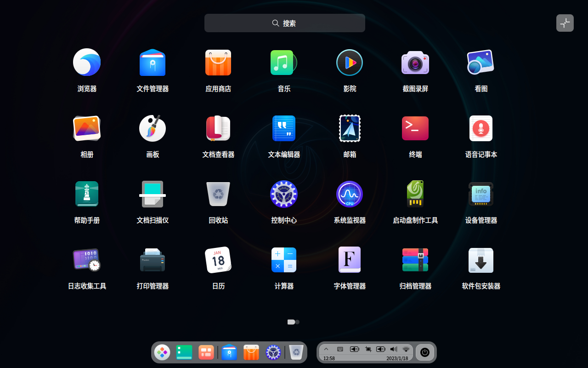Open the 邮箱 mail client
The width and height of the screenshot is (588, 368).
click(x=349, y=128)
